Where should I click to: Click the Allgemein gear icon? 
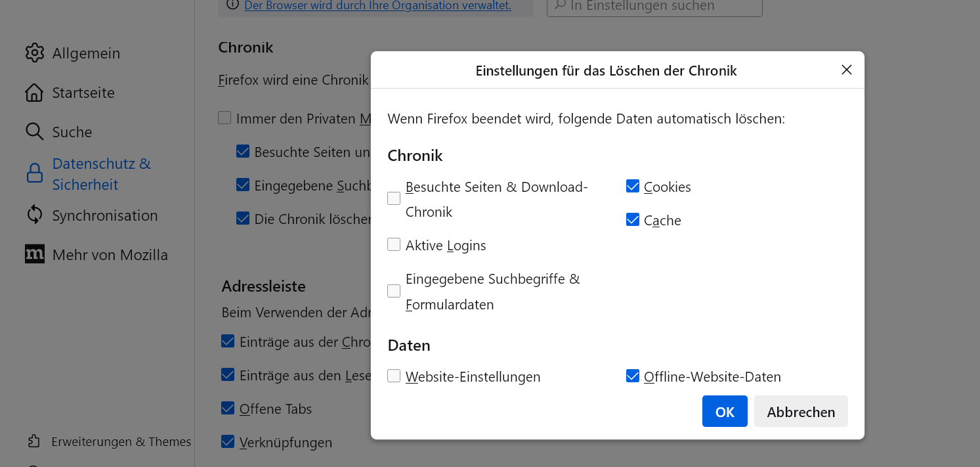[x=34, y=53]
